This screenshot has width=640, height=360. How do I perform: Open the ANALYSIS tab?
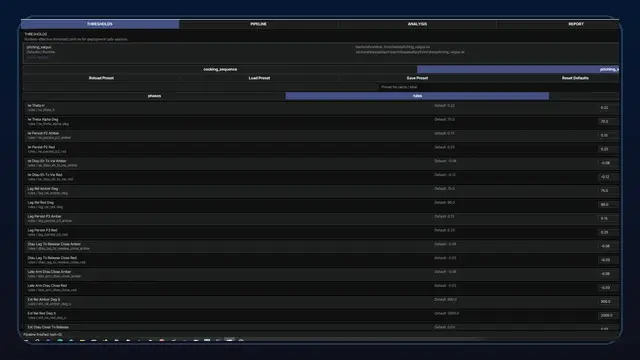pos(417,24)
